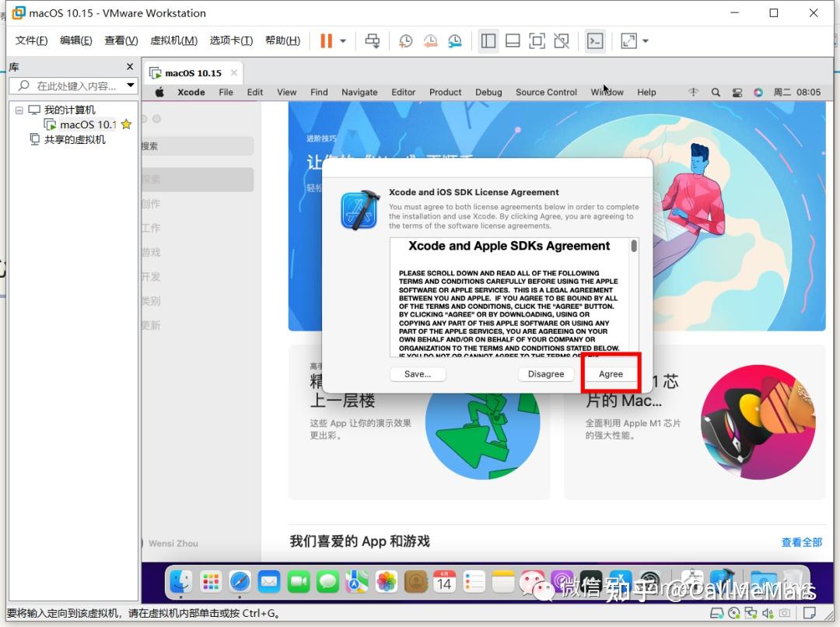Open Maps from the Dock
Screen dimensions: 840x627
click(x=357, y=581)
